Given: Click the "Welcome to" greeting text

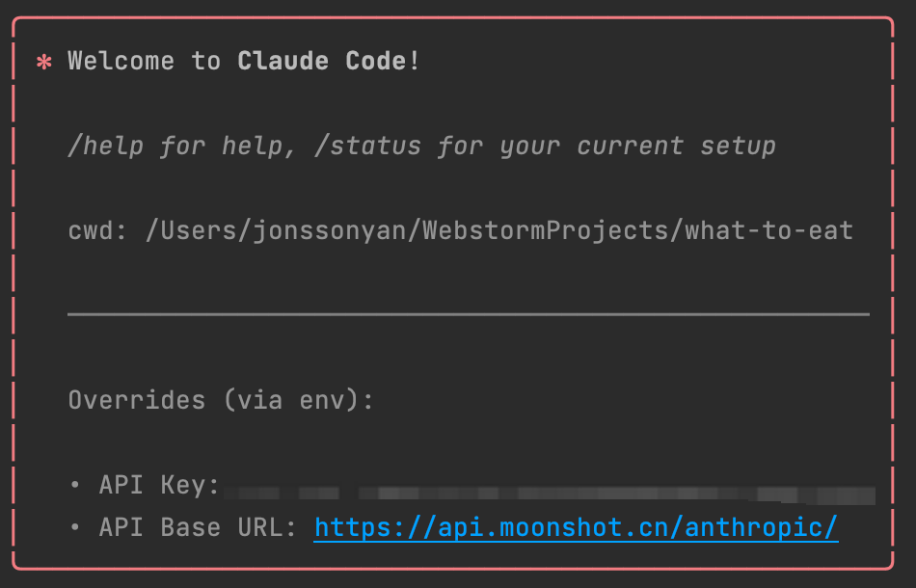Looking at the screenshot, I should pos(145,62).
